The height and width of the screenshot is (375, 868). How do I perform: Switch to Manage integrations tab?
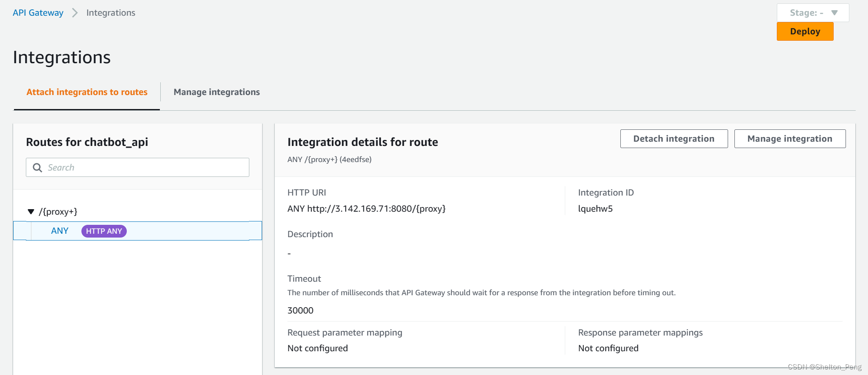point(216,92)
